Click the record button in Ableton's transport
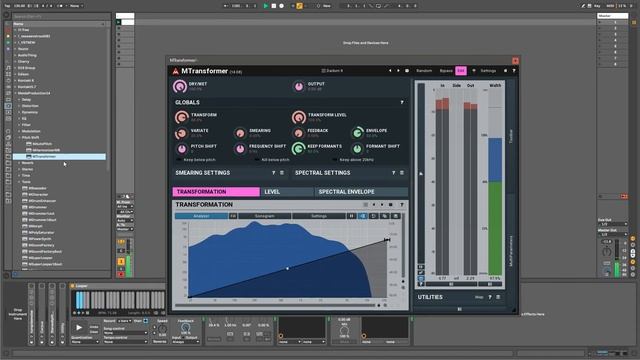 (x=281, y=6)
